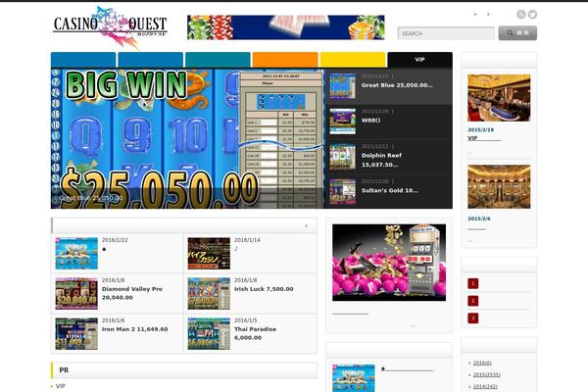
Task: Select the Sultan's Gold slider entry
Action: pyautogui.click(x=389, y=192)
